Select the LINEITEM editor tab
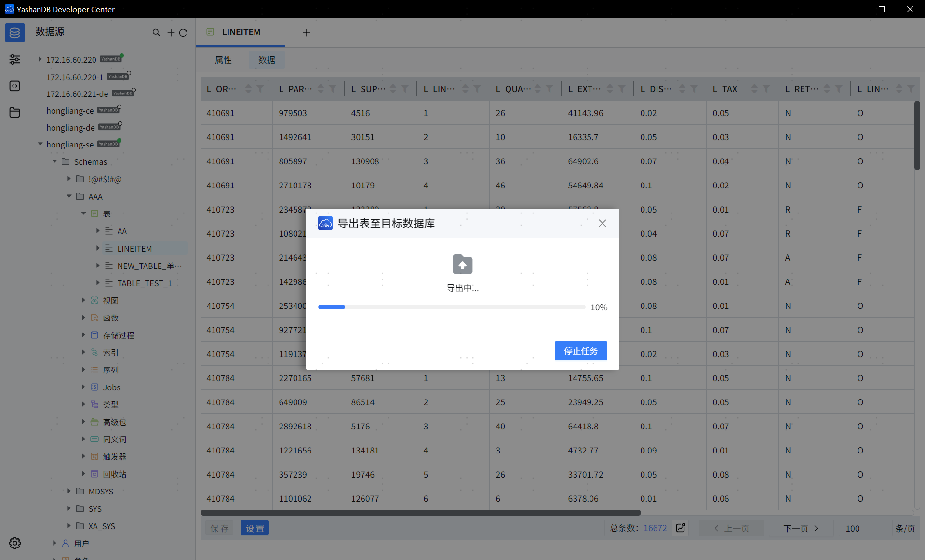This screenshot has width=925, height=560. click(x=241, y=32)
